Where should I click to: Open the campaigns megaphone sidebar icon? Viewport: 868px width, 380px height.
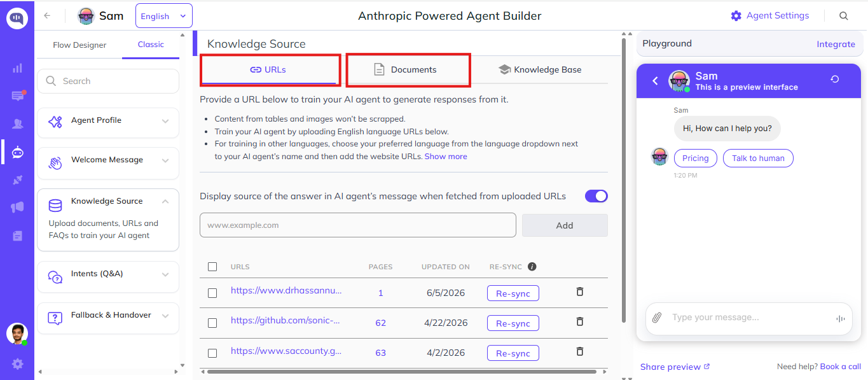[17, 208]
